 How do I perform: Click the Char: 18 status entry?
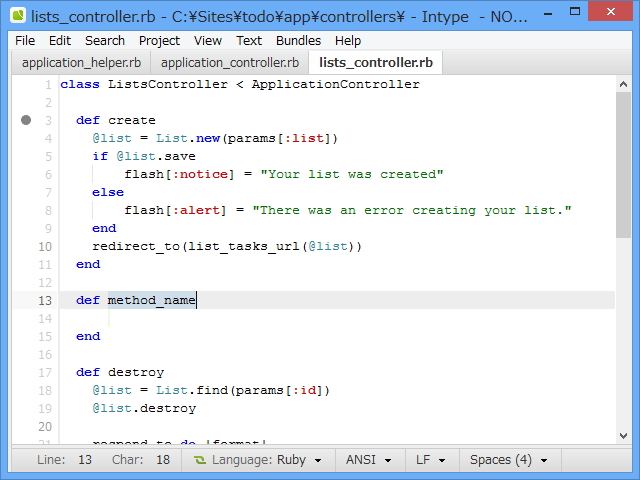pyautogui.click(x=141, y=460)
